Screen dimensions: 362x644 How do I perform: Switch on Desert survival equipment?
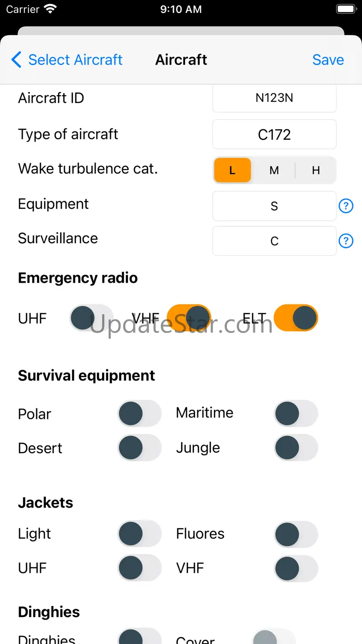pos(139,448)
